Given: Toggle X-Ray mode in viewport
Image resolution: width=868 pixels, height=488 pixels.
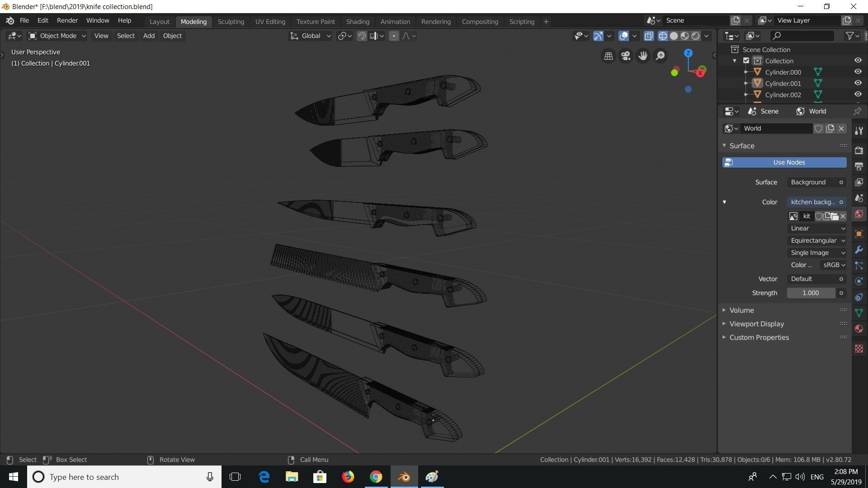Looking at the screenshot, I should pyautogui.click(x=649, y=36).
